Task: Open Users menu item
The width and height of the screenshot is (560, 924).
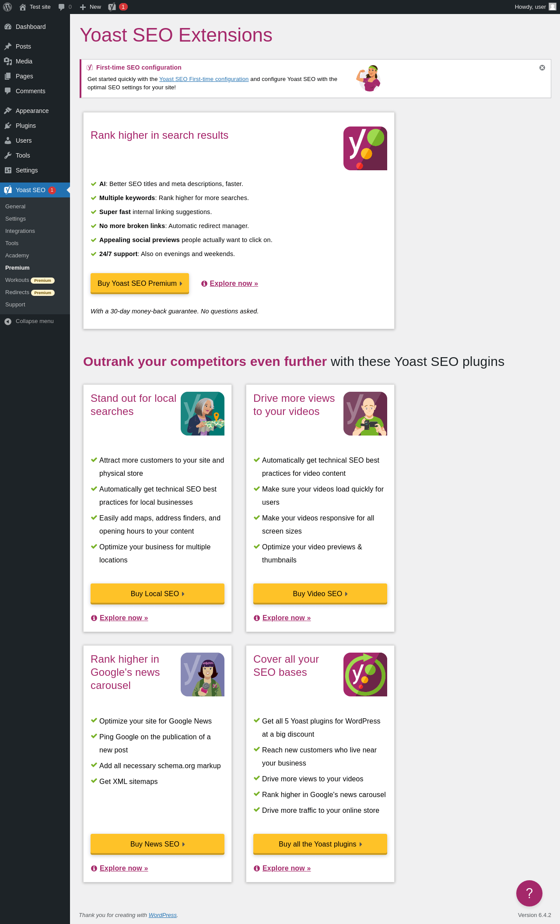Action: point(35,141)
